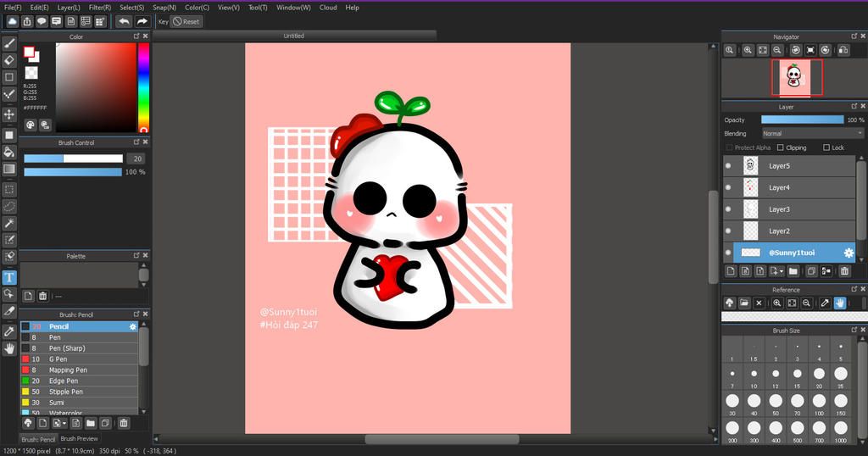
Task: Undock the Color panel with the pop-out icon
Action: coord(136,36)
